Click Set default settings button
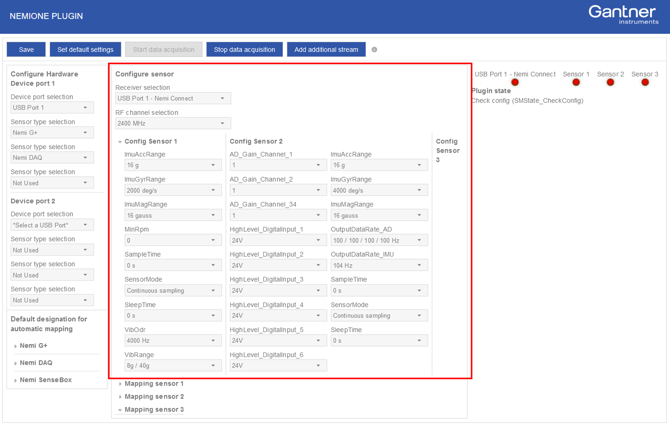 (x=85, y=50)
